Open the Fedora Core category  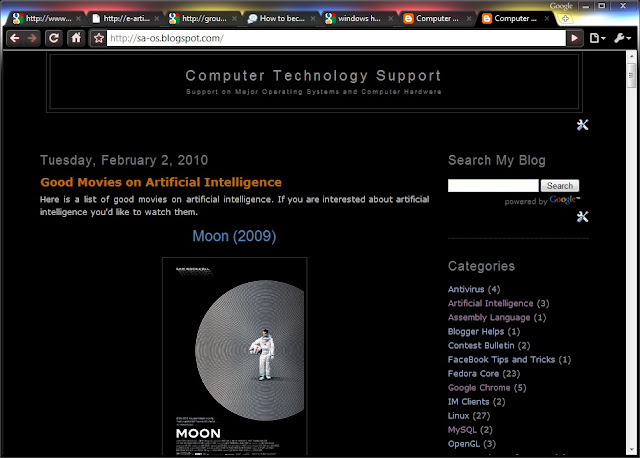[473, 374]
